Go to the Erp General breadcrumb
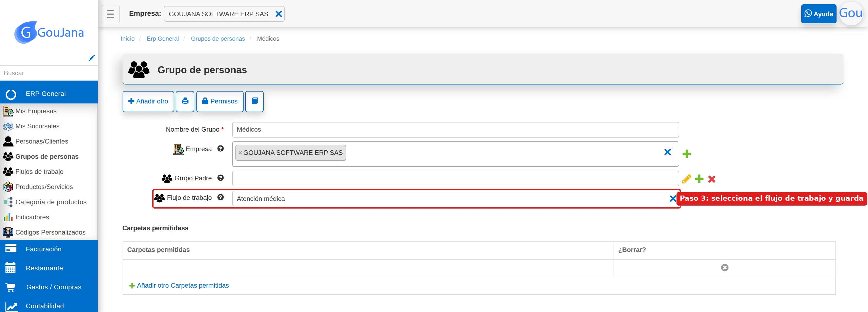The image size is (868, 312). coord(162,39)
